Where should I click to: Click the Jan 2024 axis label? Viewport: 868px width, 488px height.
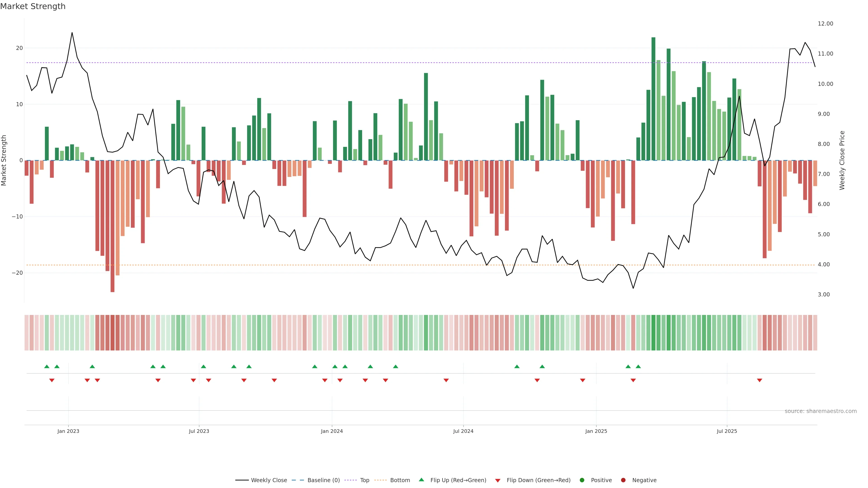tap(332, 431)
